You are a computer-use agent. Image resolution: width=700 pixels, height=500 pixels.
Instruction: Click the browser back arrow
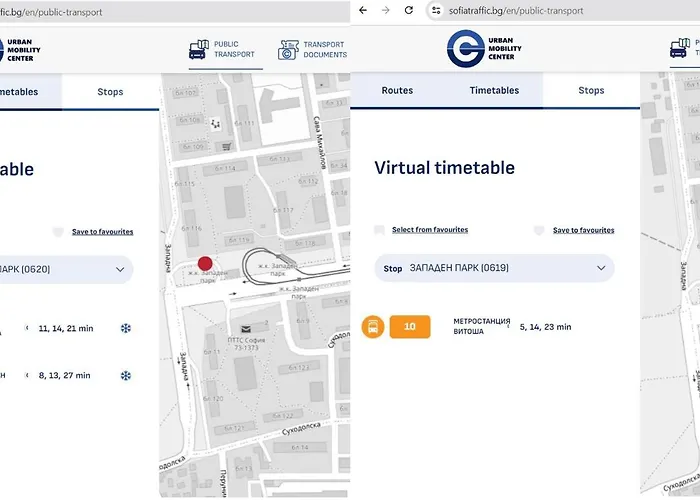tap(362, 10)
